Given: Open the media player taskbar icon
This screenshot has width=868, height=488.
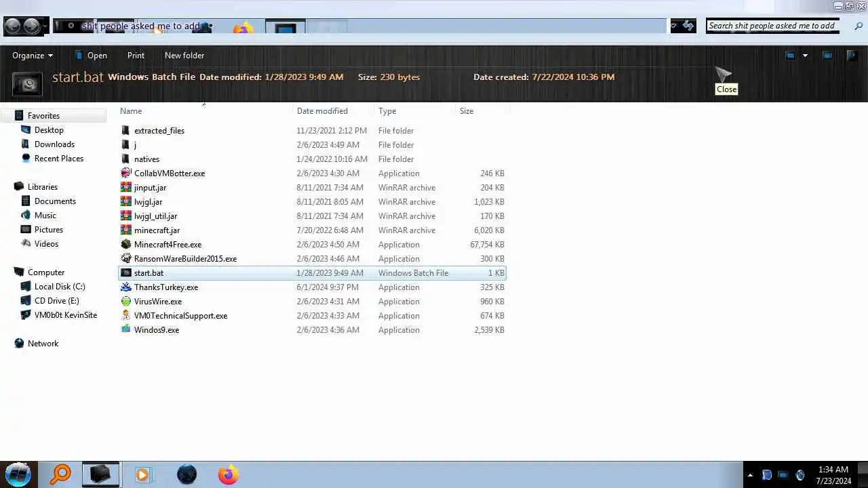Looking at the screenshot, I should click(x=142, y=475).
